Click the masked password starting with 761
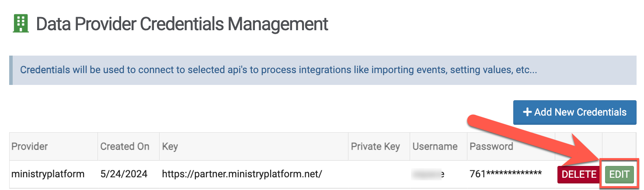The width and height of the screenshot is (644, 190). pyautogui.click(x=505, y=174)
